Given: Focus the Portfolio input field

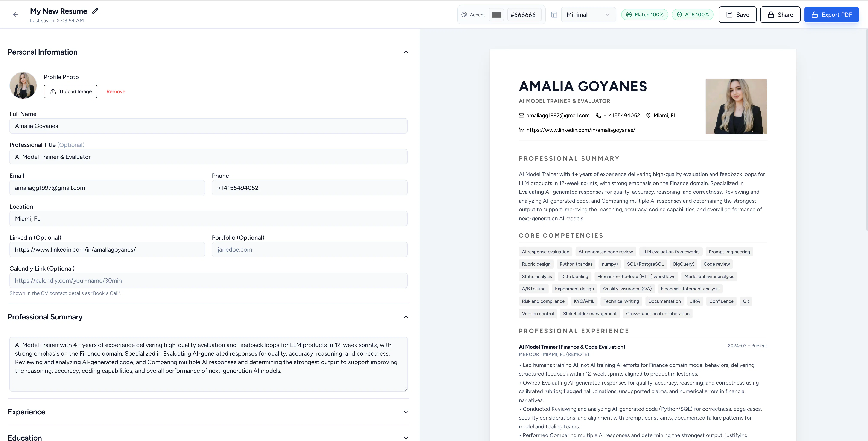Looking at the screenshot, I should 310,250.
